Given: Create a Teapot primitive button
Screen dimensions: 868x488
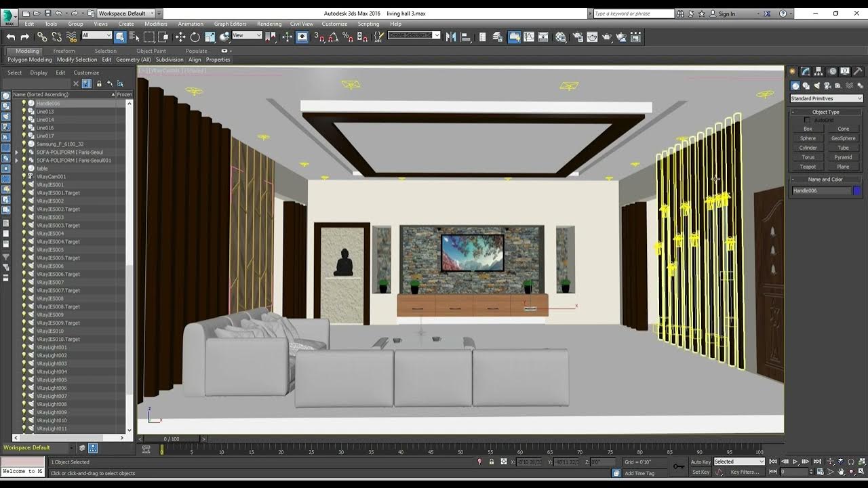Looking at the screenshot, I should tap(808, 167).
